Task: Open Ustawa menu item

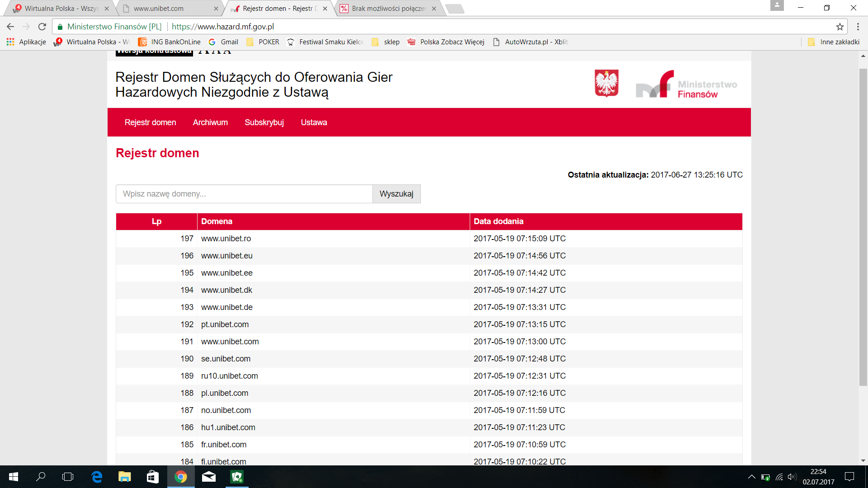Action: coord(314,122)
